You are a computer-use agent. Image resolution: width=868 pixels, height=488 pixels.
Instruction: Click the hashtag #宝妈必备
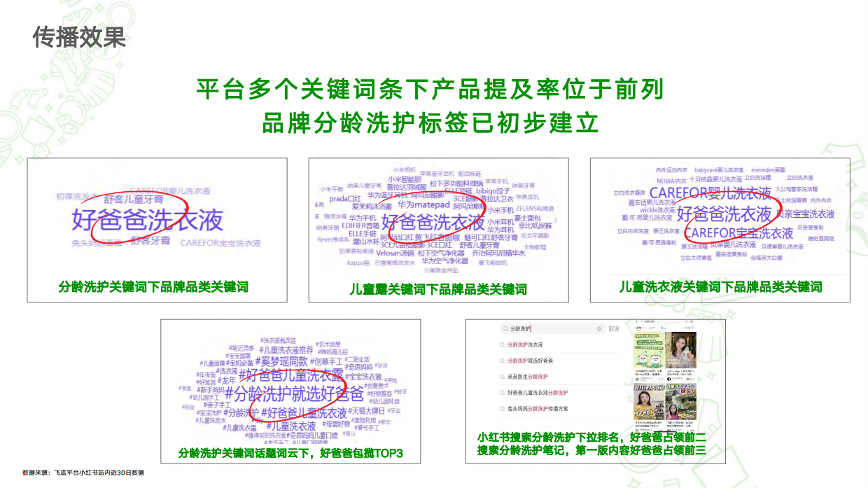coord(239,363)
